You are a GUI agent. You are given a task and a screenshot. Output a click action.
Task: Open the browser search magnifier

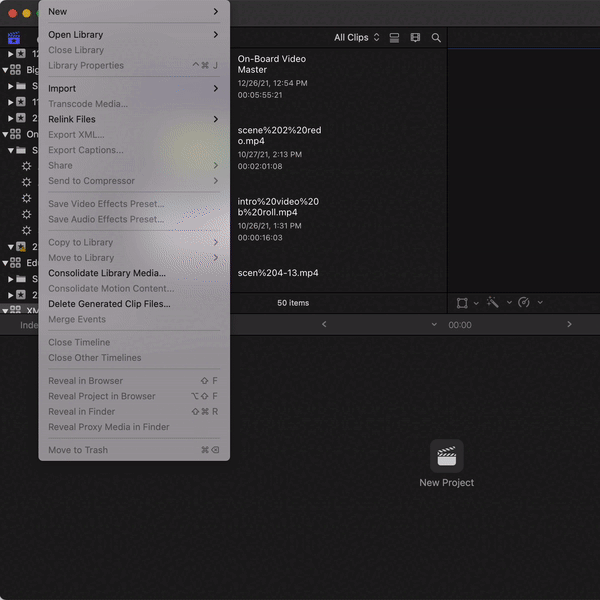(436, 38)
